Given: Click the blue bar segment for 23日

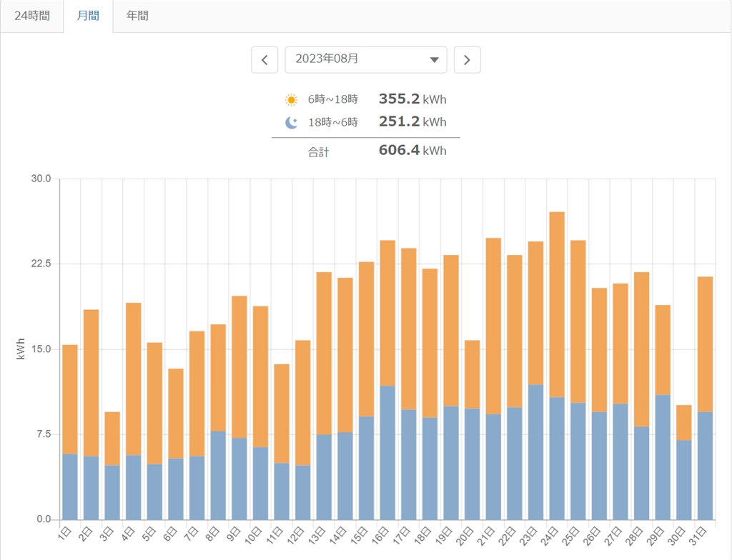Looking at the screenshot, I should [535, 451].
